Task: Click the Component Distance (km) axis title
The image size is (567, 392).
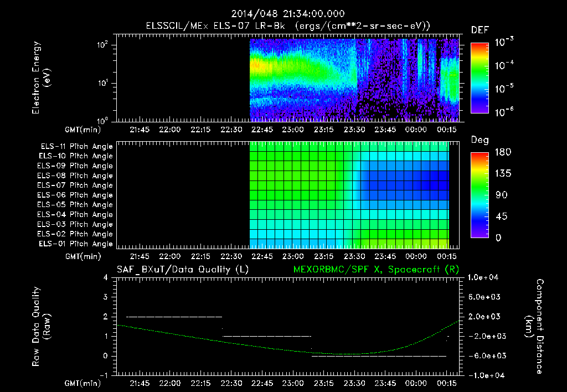Action: pos(534,327)
